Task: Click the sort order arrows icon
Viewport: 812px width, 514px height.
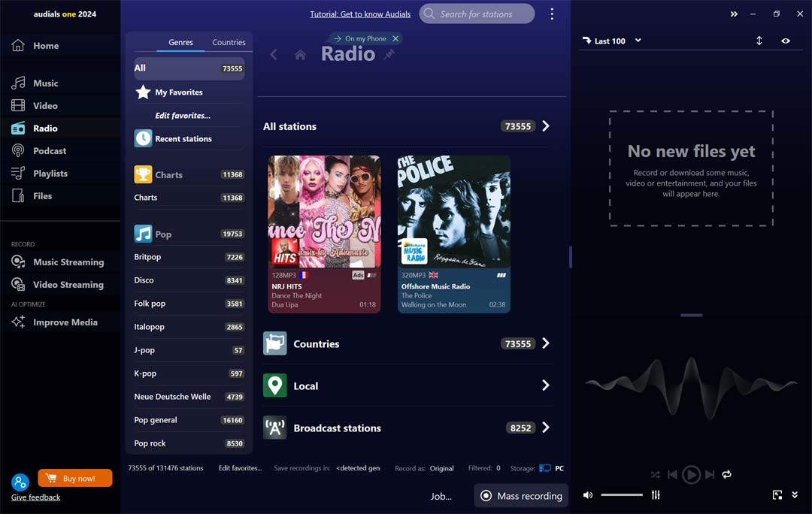Action: 759,41
